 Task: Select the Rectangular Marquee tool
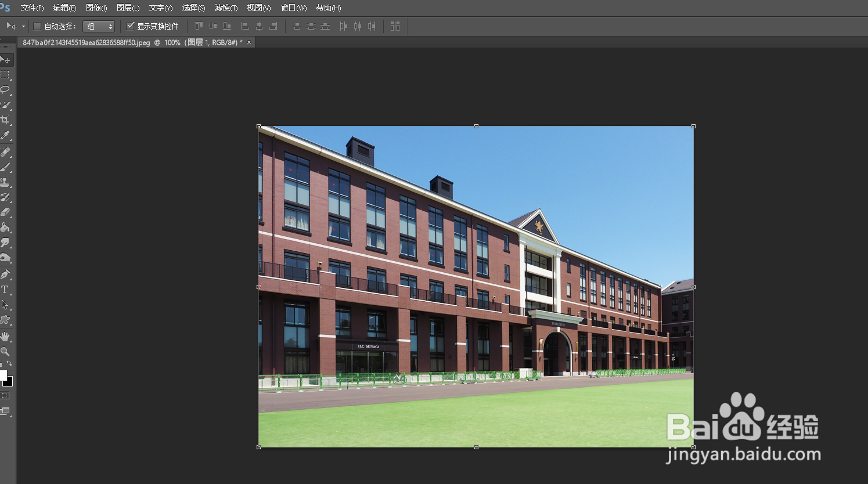5,75
